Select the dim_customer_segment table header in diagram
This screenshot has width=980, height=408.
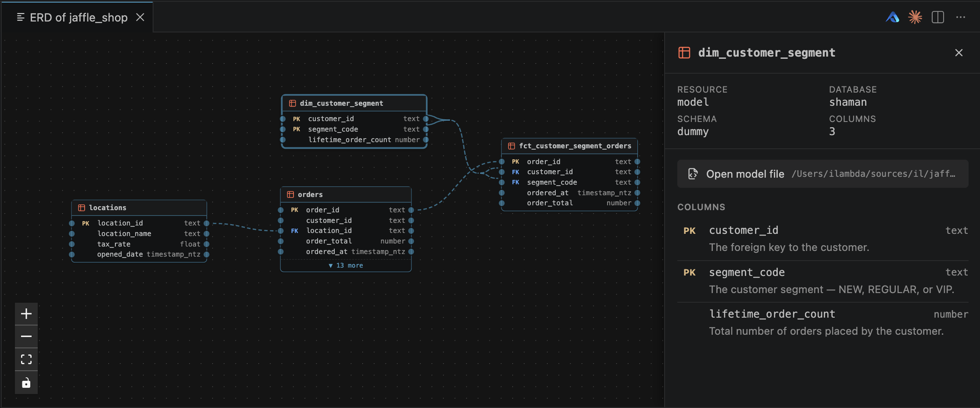click(x=354, y=103)
